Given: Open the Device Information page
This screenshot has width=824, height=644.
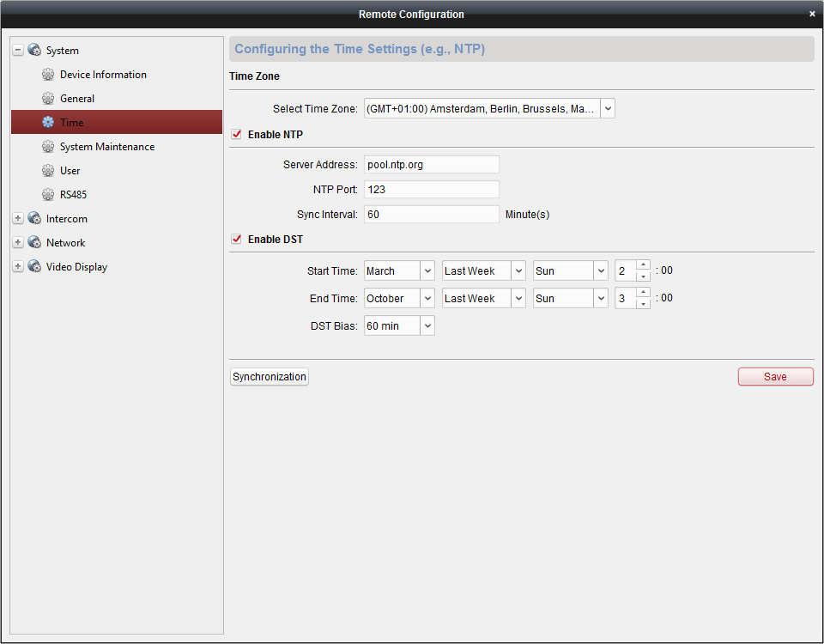Looking at the screenshot, I should (103, 75).
